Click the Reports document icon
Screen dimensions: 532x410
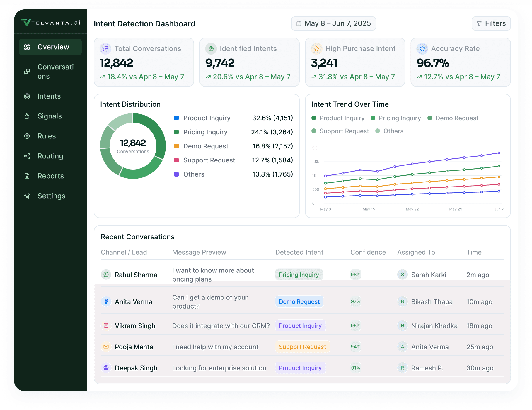point(27,176)
